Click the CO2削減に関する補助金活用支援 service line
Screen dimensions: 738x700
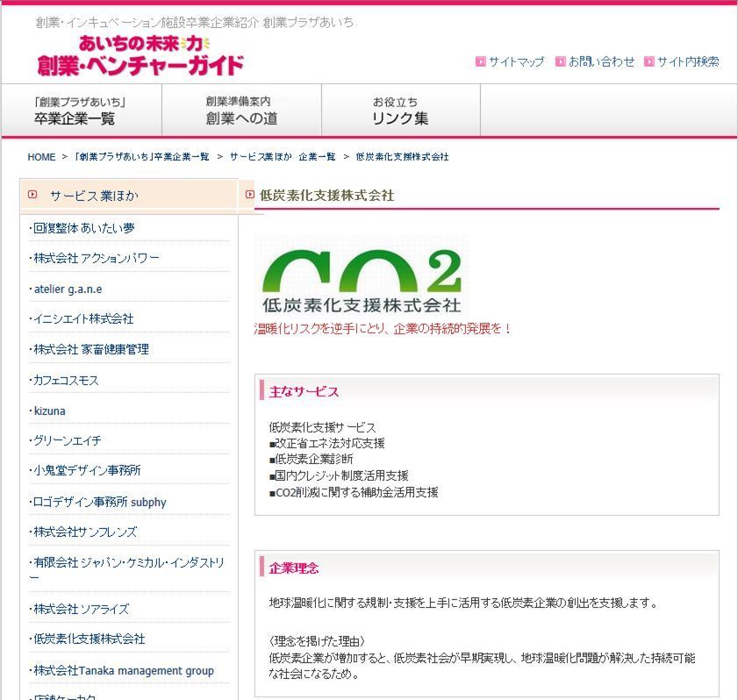354,492
